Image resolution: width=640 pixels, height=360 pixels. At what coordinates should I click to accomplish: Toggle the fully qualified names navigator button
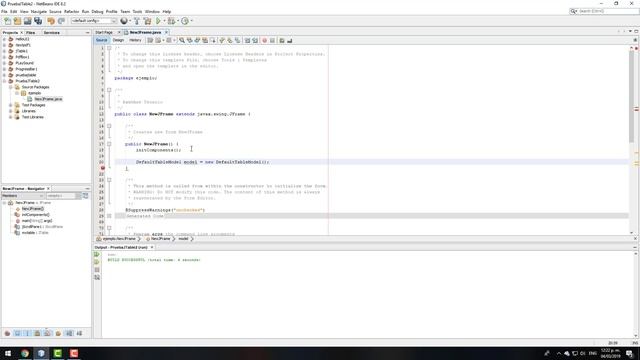pos(58,333)
